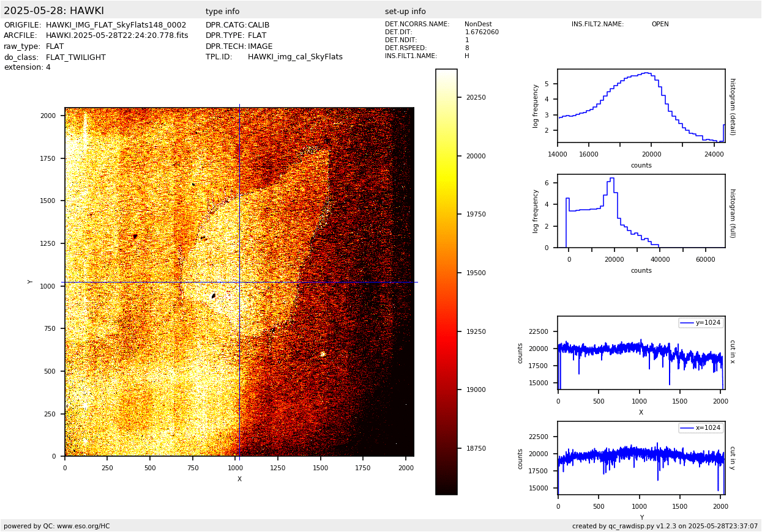
Task: Click the INS.FILT2.NAME value OPEN
Action: tap(660, 24)
